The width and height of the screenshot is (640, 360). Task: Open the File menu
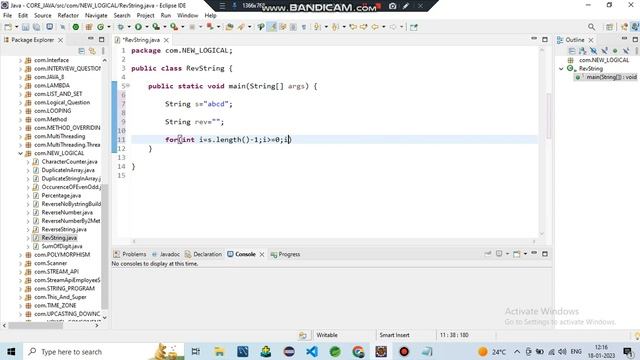click(7, 15)
